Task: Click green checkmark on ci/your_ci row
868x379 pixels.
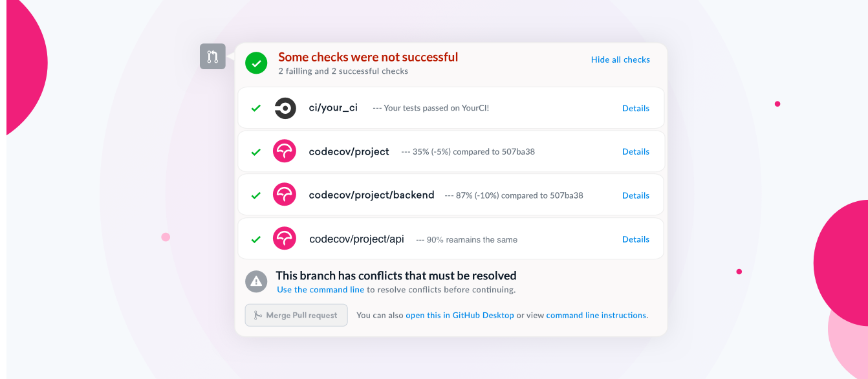Action: (256, 108)
